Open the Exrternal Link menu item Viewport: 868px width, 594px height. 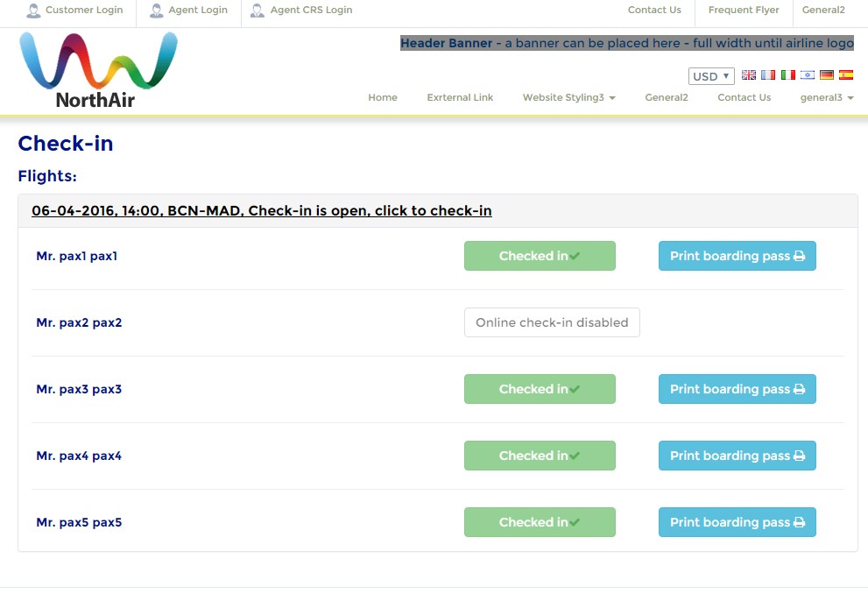click(460, 97)
